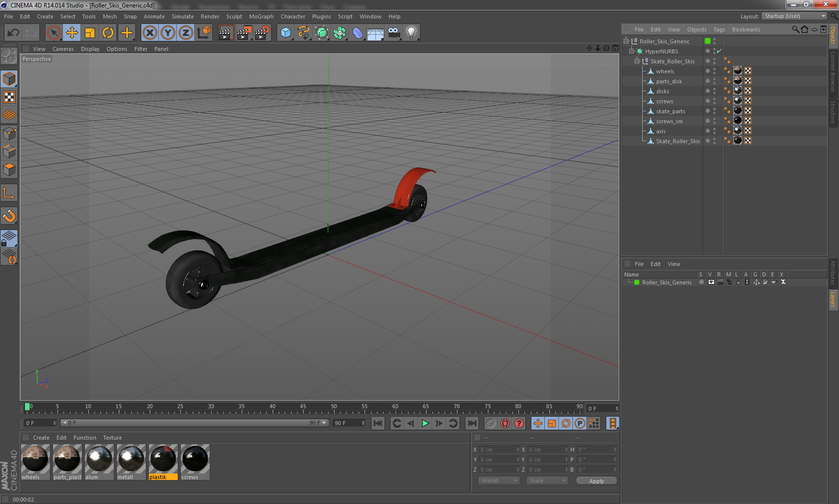Activate the Move tool
The height and width of the screenshot is (504, 839).
pos(72,33)
